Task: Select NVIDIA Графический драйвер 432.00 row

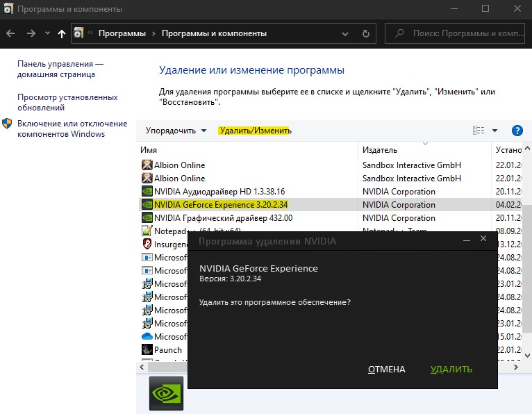Action: (331, 218)
